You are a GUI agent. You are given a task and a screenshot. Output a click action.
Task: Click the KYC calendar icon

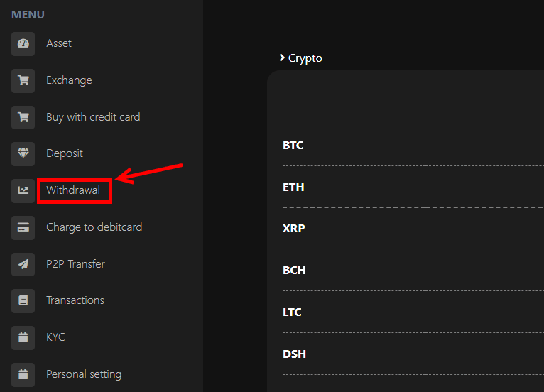pyautogui.click(x=23, y=337)
